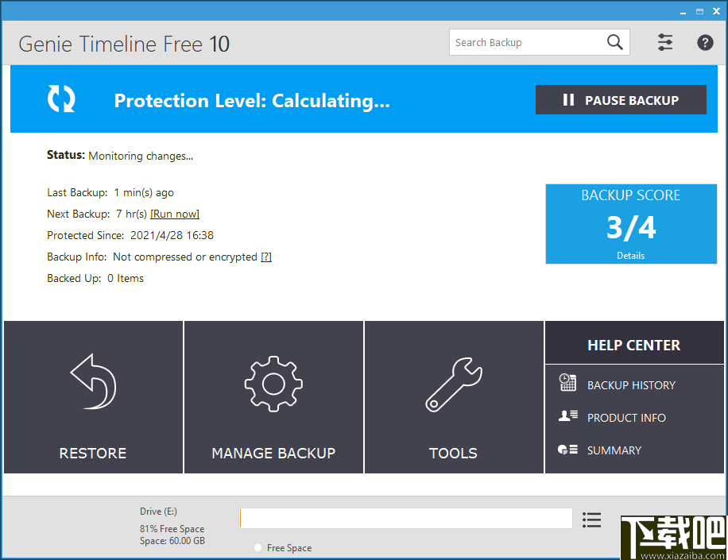
Task: Click the Backup History calendar icon
Action: pos(567,382)
